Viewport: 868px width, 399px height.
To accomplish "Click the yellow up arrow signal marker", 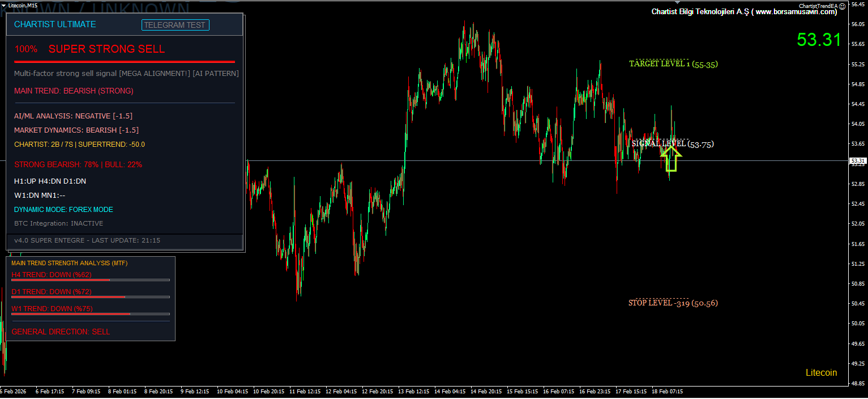I will coord(671,158).
